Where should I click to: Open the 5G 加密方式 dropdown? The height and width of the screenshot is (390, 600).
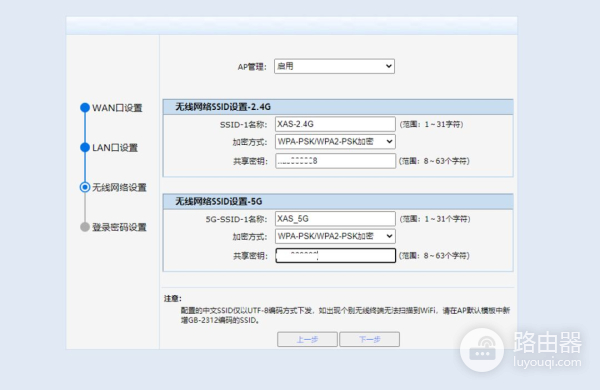[x=335, y=236]
